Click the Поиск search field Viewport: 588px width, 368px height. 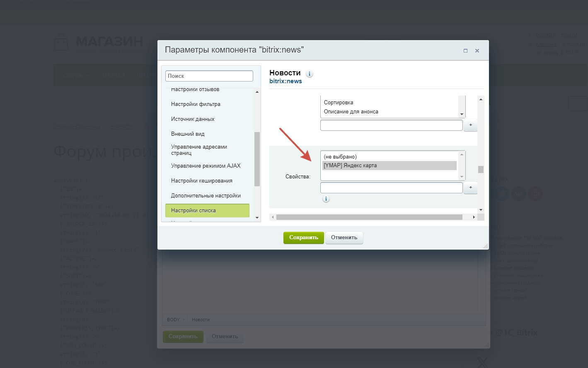(x=209, y=76)
